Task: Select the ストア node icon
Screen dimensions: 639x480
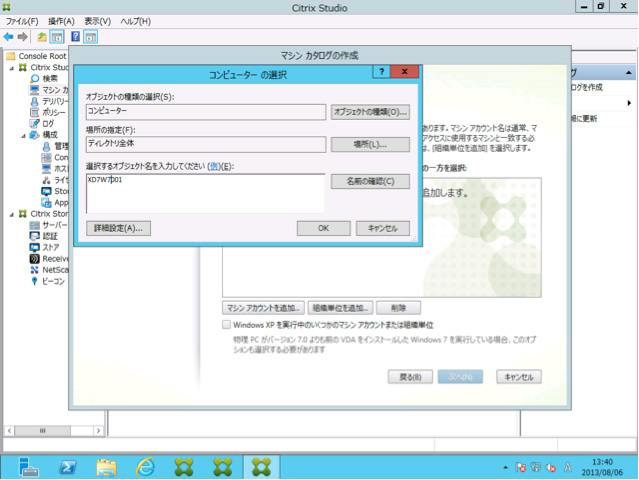Action: [35, 247]
